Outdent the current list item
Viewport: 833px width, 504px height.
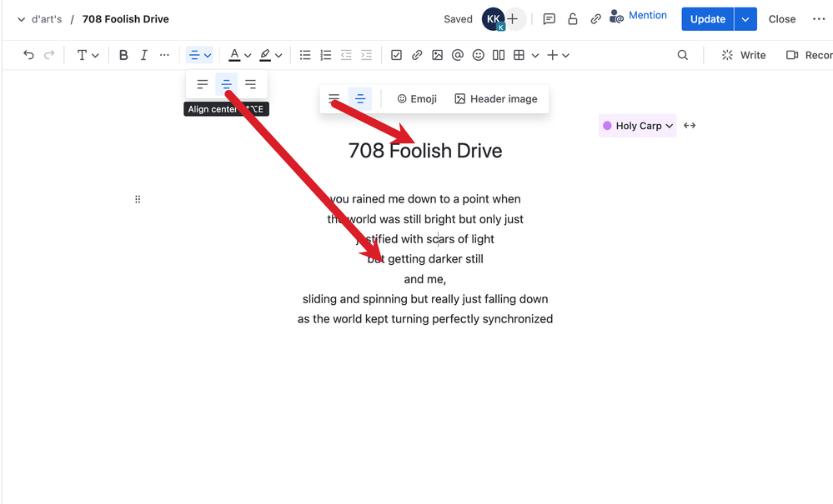pyautogui.click(x=346, y=55)
